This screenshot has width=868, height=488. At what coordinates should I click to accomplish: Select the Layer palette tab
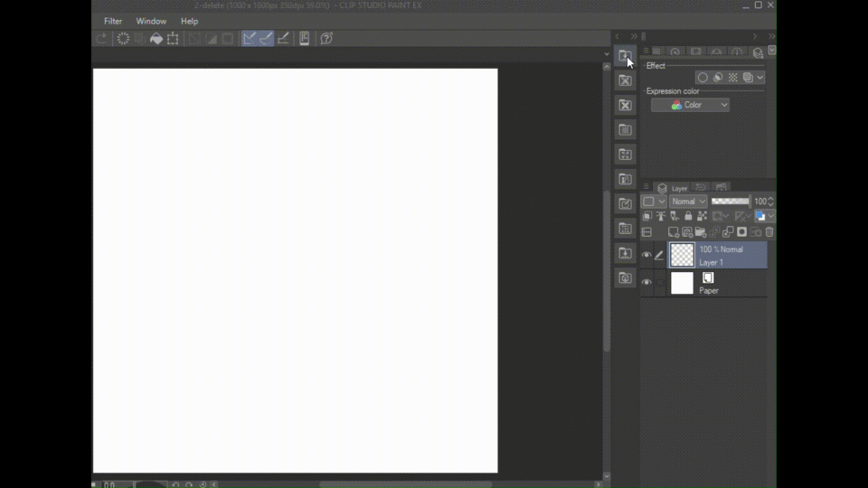(x=674, y=188)
